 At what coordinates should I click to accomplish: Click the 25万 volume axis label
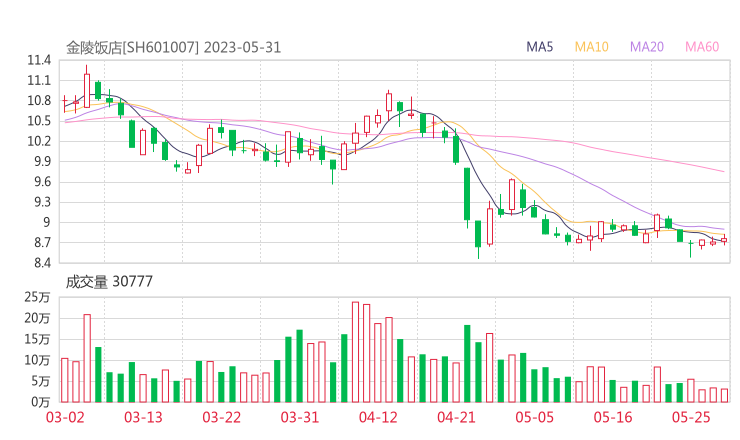click(x=37, y=297)
